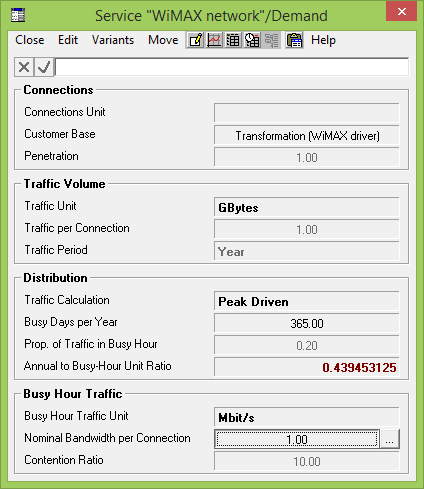Click the 'Traffic per Connection' label

[77, 228]
